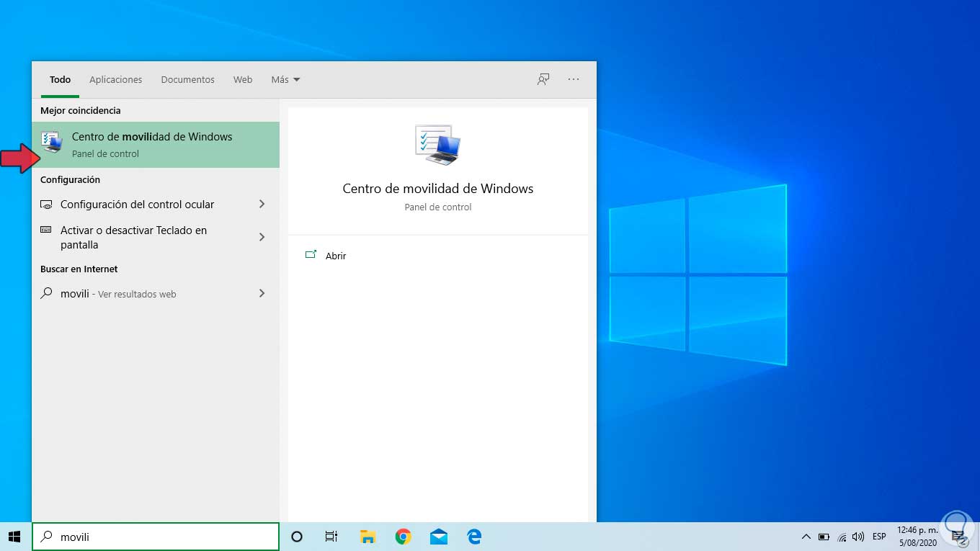Open the clock showing 12:46 p. m.
Image resolution: width=980 pixels, height=551 pixels.
click(x=917, y=537)
